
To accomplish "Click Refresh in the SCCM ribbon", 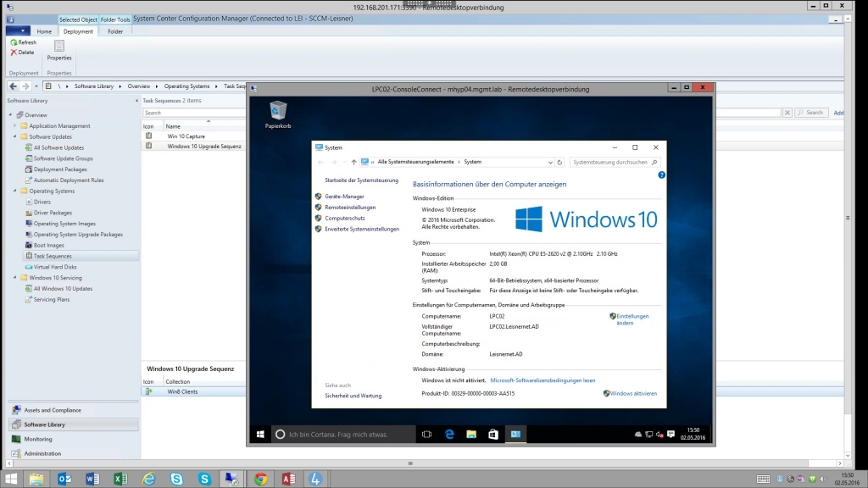I will pyautogui.click(x=23, y=42).
